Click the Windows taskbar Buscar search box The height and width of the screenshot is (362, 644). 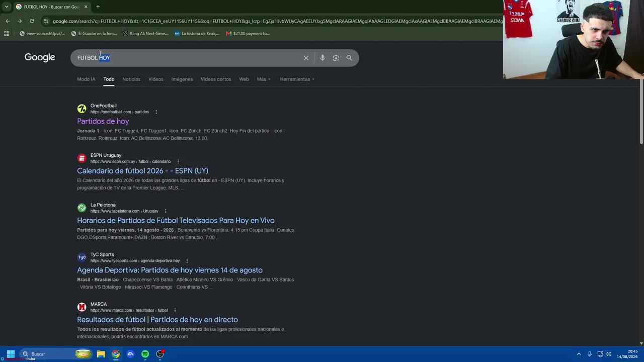pyautogui.click(x=56, y=354)
